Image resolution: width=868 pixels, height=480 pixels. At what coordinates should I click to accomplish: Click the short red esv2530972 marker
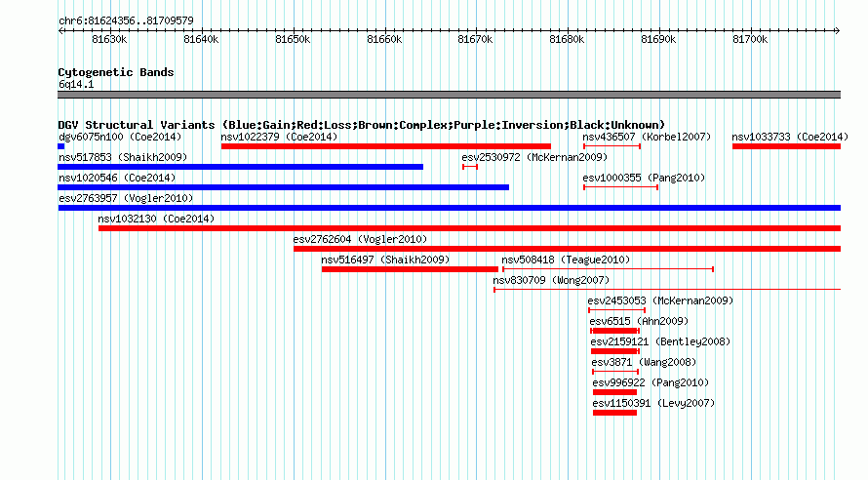point(470,167)
